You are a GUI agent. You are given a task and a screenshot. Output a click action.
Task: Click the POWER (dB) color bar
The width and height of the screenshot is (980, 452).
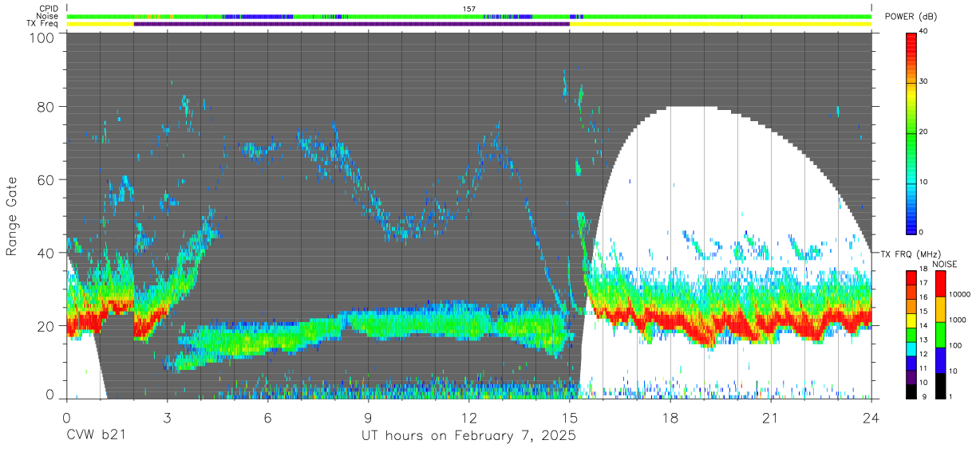click(x=911, y=132)
